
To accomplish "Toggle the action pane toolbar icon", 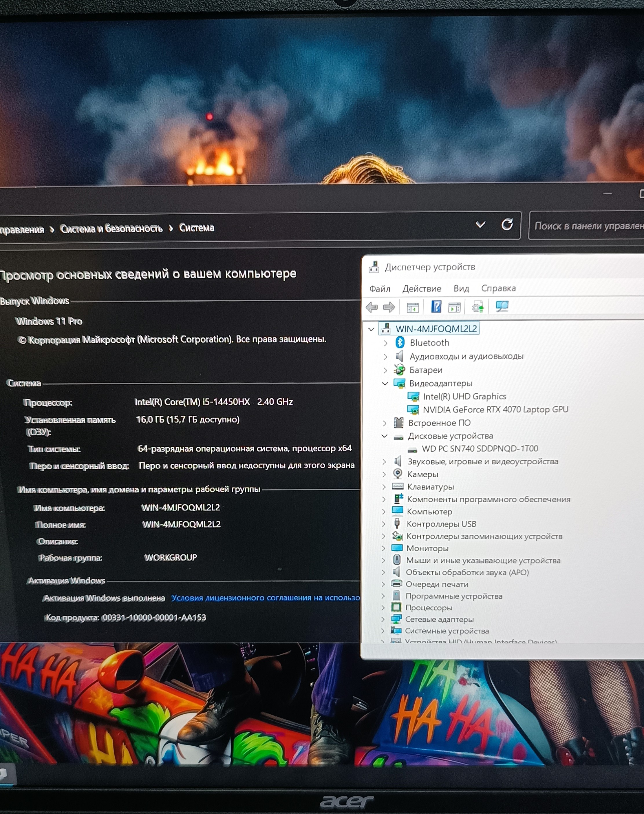I will tap(454, 307).
